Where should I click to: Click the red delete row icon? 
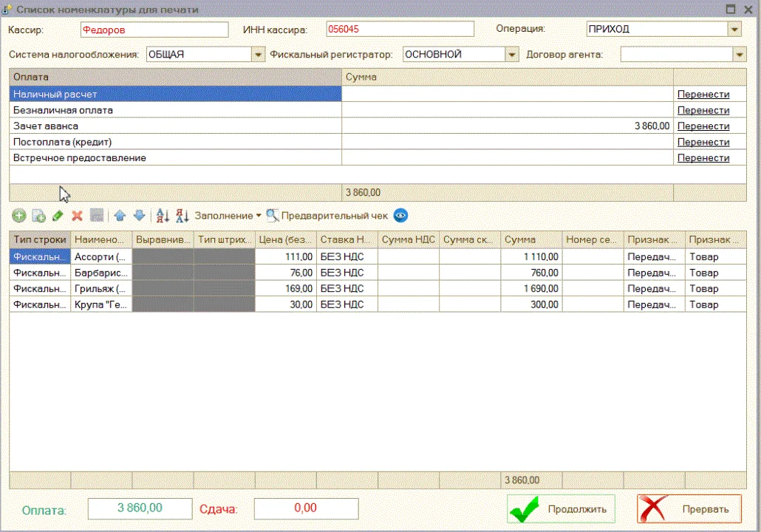[76, 216]
